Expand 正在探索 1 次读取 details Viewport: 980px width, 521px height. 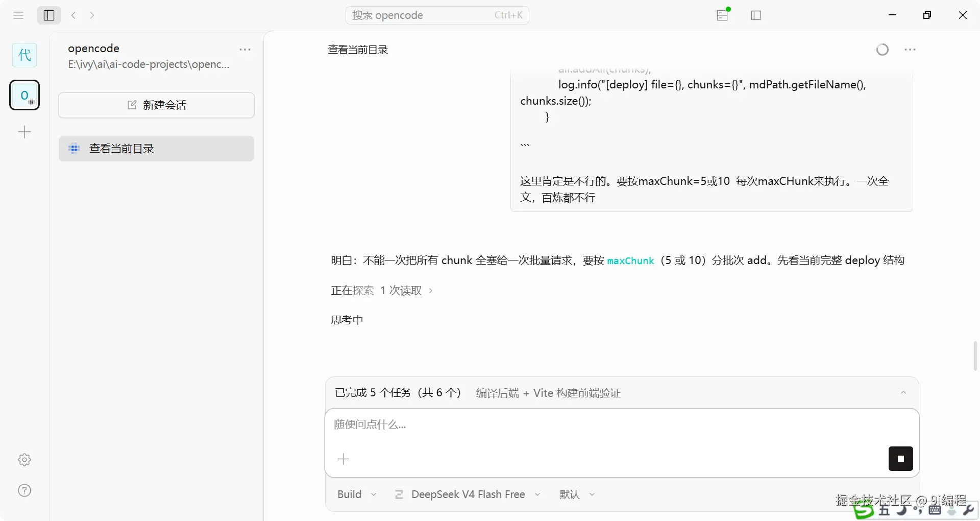[382, 291]
